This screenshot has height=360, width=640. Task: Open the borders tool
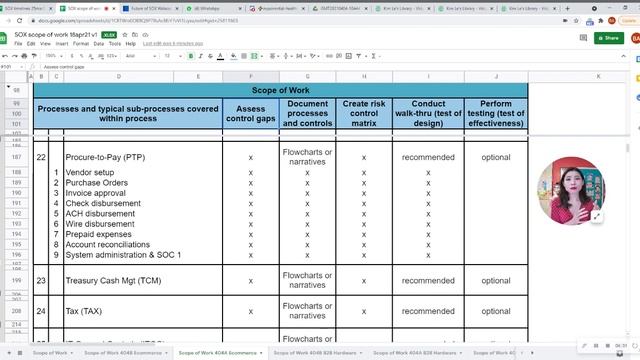pos(244,56)
